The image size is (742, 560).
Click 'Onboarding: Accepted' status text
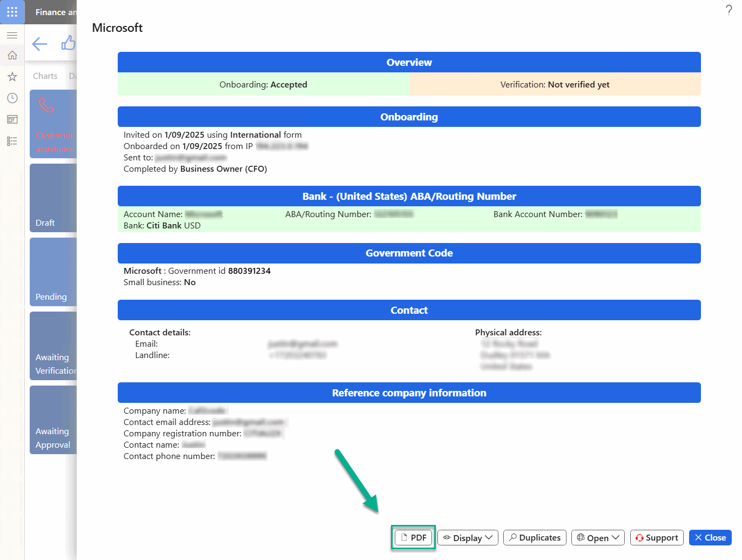coord(264,84)
